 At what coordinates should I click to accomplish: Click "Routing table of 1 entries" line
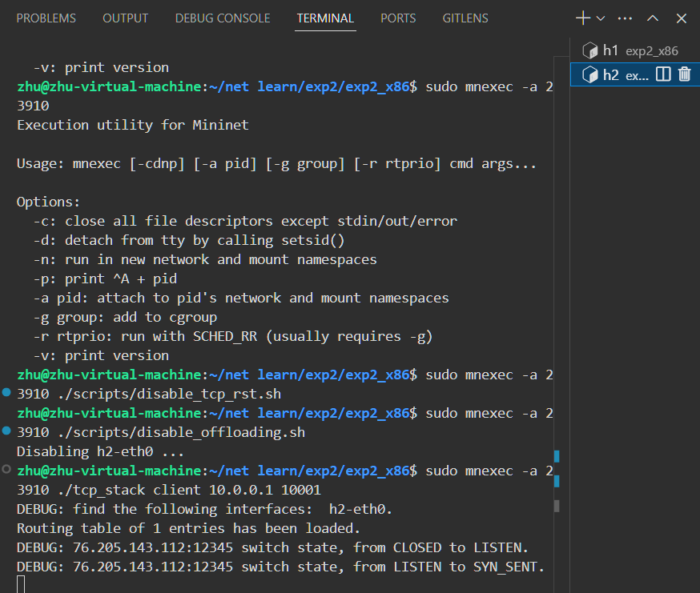pyautogui.click(x=188, y=528)
